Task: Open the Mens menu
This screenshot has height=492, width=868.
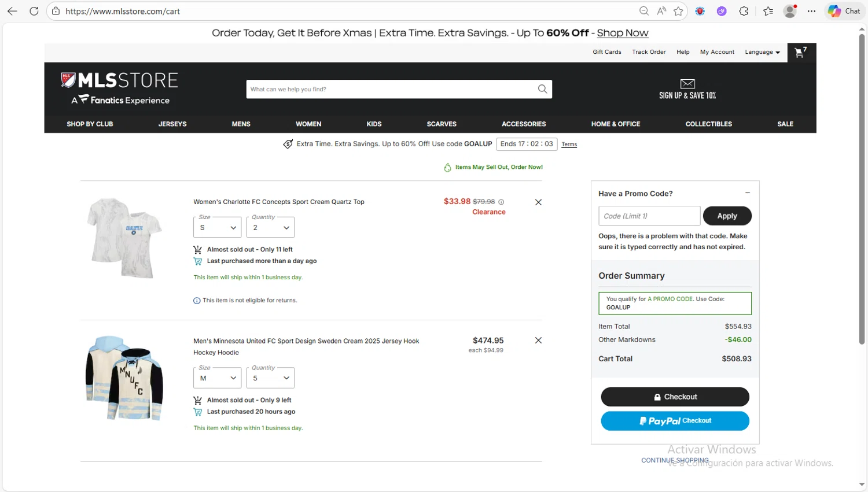Action: (241, 124)
